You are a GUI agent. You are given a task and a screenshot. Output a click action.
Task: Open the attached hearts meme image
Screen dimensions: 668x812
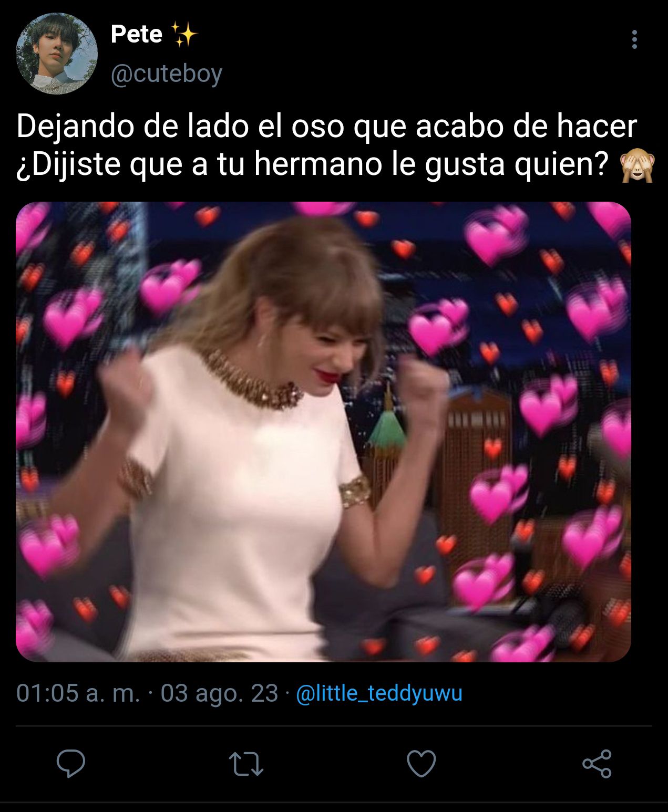click(323, 432)
